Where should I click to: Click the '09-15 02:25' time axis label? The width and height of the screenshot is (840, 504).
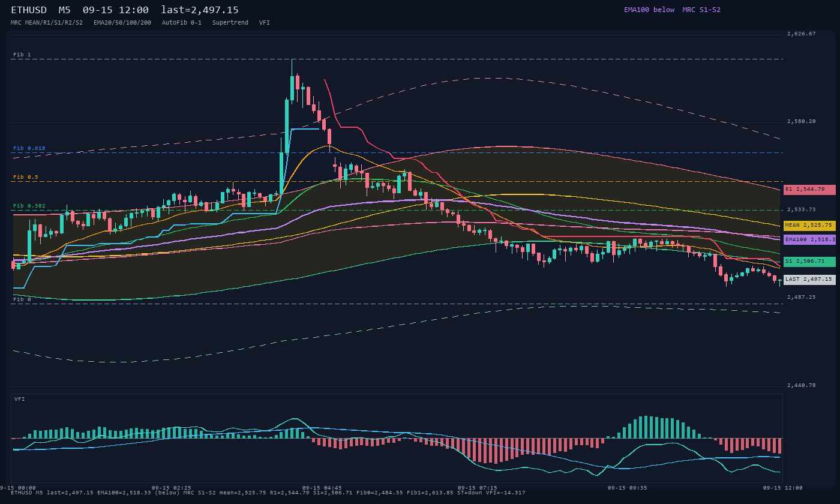pyautogui.click(x=172, y=488)
